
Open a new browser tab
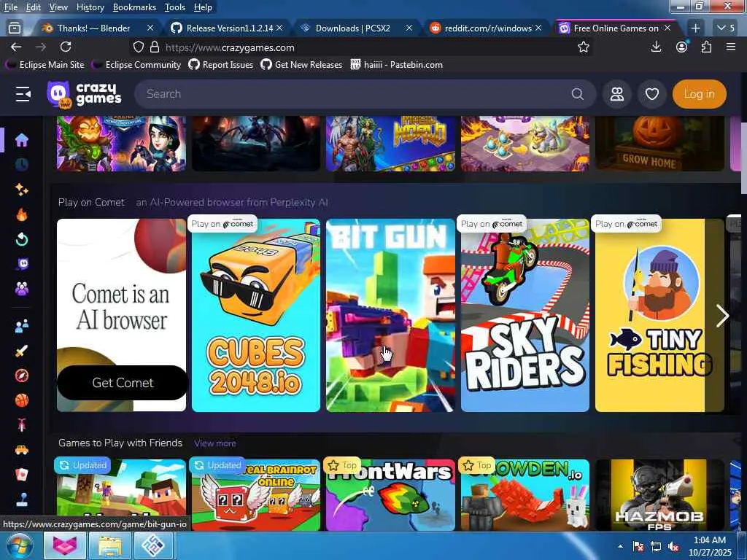[x=695, y=28]
